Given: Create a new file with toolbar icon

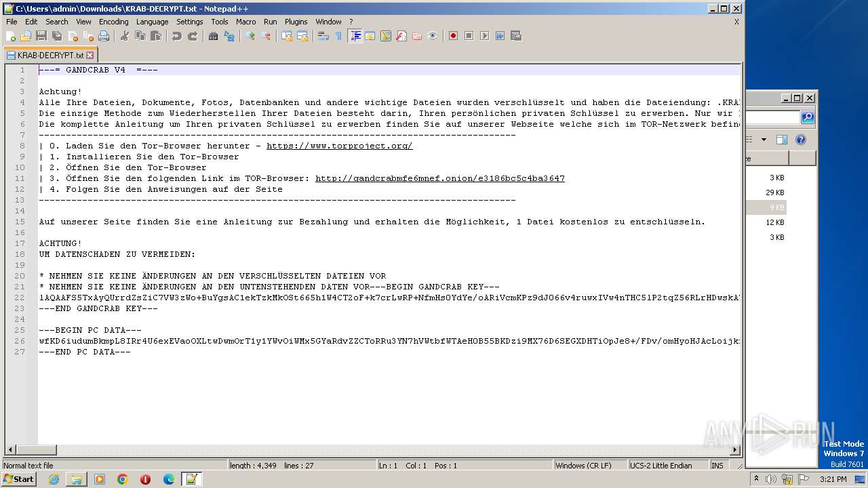Looking at the screenshot, I should click(11, 36).
